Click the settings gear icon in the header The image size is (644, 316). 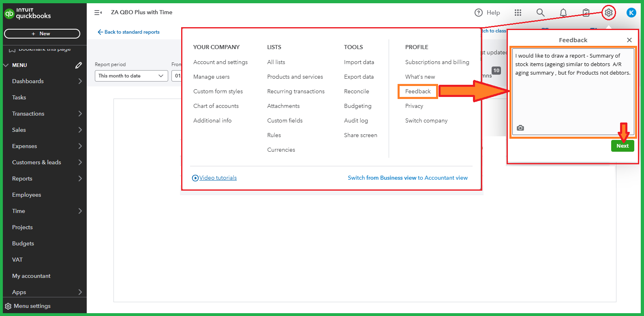pyautogui.click(x=609, y=13)
